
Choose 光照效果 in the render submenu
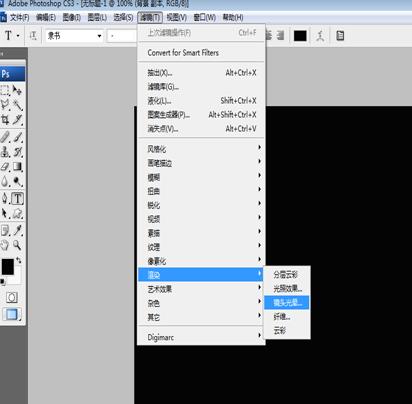coord(287,289)
